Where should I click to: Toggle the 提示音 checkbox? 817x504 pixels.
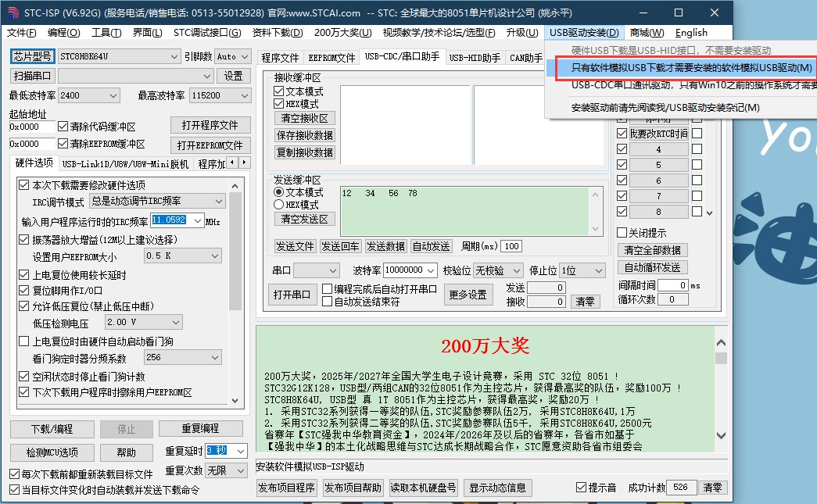coord(582,488)
